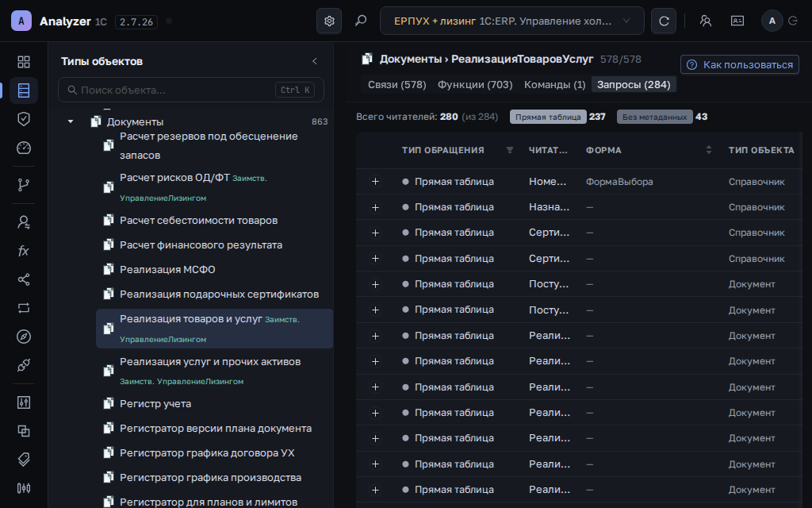Screen dimensions: 812x508
Task: Click the ТИП ОБЪЕКТА column header
Action: click(x=761, y=150)
